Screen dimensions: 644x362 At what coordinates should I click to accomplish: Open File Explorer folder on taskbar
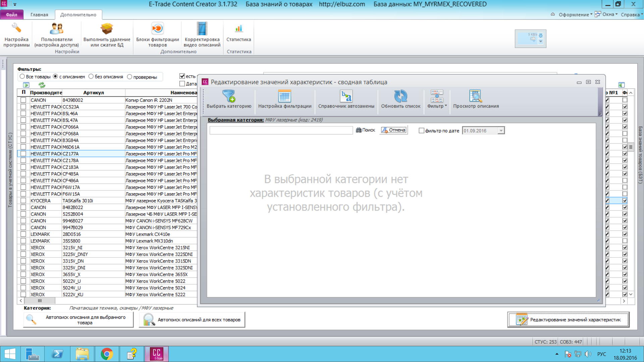(x=82, y=354)
